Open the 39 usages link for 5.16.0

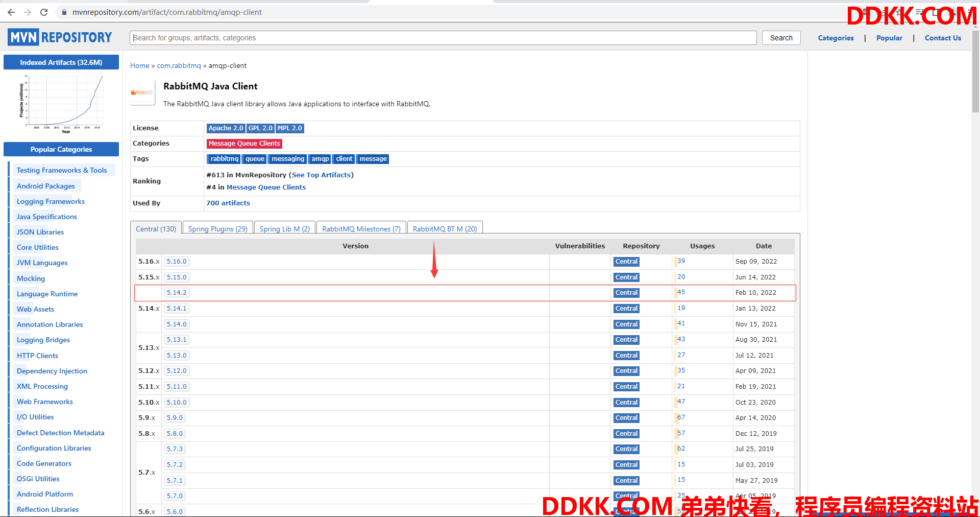[681, 261]
